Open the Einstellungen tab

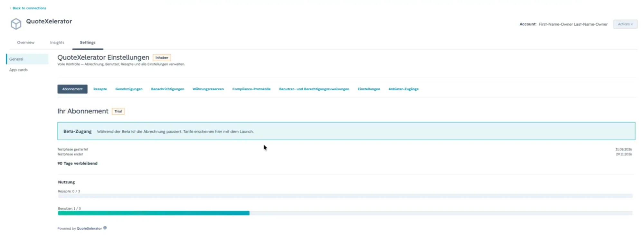pos(369,89)
